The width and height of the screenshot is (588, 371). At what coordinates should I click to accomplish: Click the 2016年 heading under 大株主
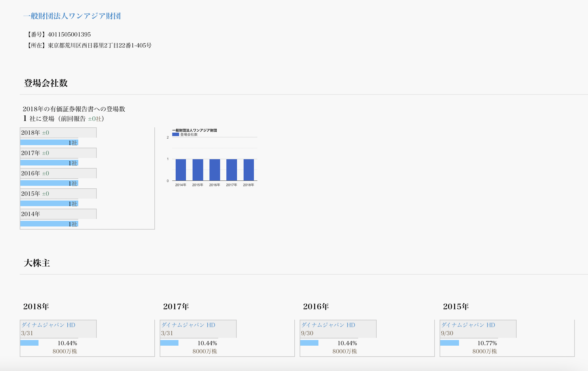click(316, 307)
